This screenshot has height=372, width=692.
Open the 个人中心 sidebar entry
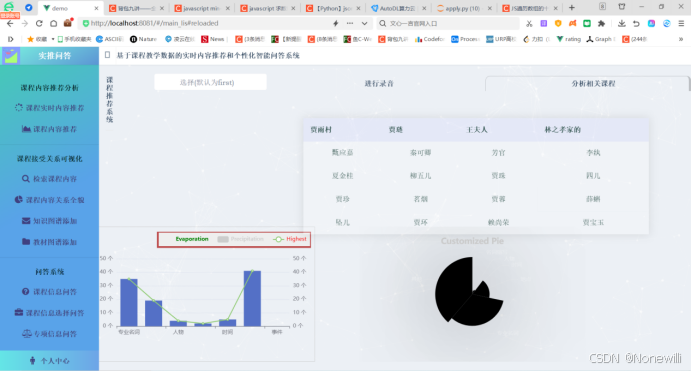pyautogui.click(x=49, y=361)
